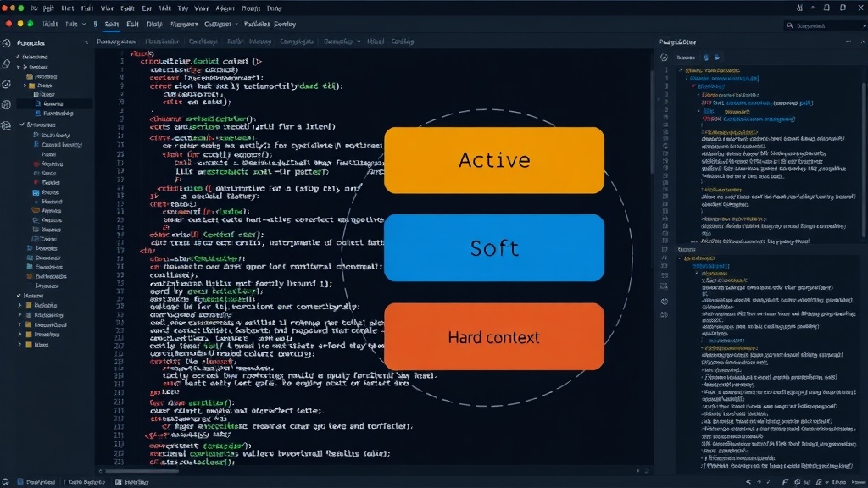The width and height of the screenshot is (868, 488).
Task: Click the third icon in the left activity bar
Action: pos(7,84)
